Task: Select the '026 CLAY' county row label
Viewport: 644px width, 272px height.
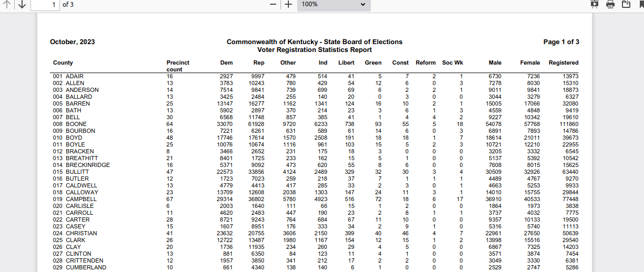Action: [67, 247]
